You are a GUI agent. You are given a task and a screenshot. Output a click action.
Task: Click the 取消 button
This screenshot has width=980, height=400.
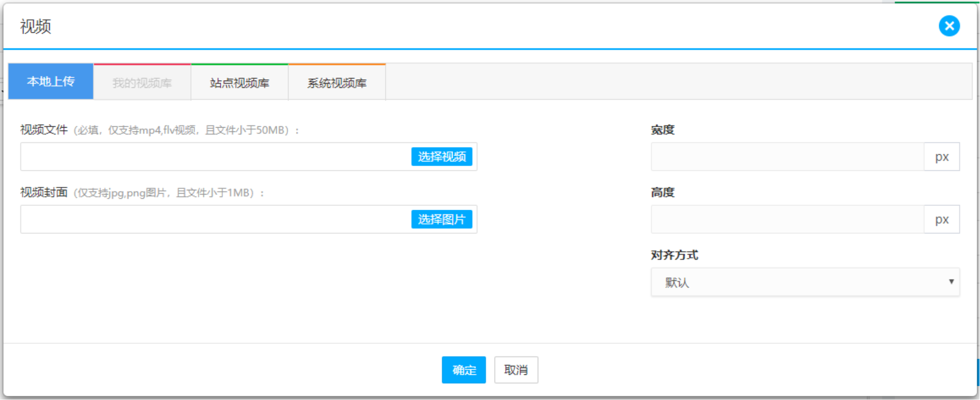pyautogui.click(x=516, y=370)
